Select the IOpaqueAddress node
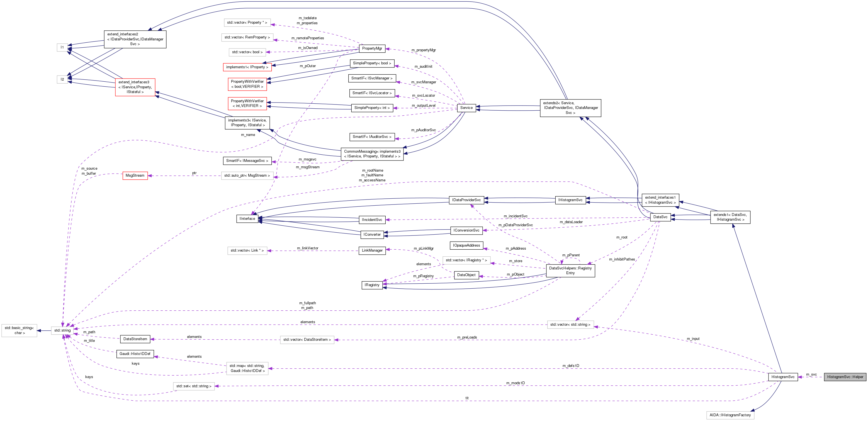Image resolution: width=868 pixels, height=421 pixels. coord(467,245)
